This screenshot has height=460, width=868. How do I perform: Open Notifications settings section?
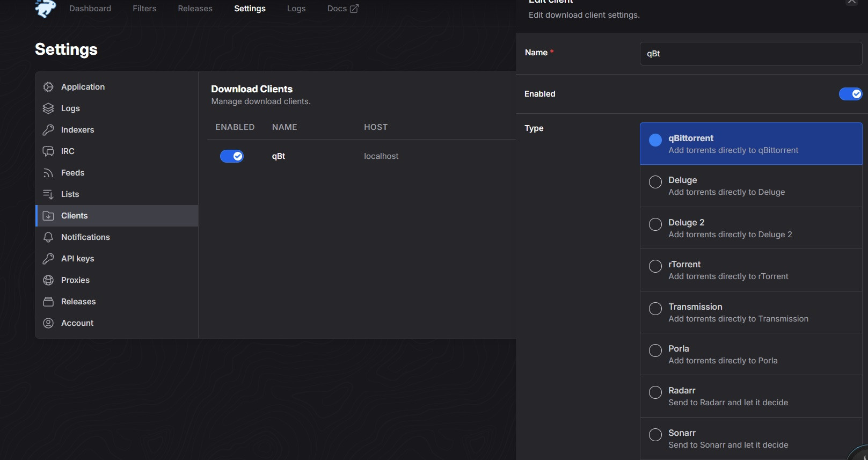tap(117, 237)
